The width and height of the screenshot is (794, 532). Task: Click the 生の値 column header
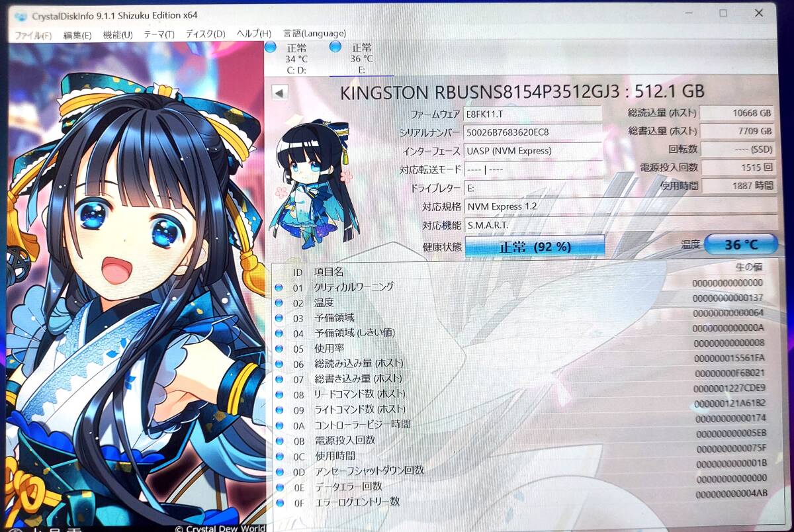[749, 267]
